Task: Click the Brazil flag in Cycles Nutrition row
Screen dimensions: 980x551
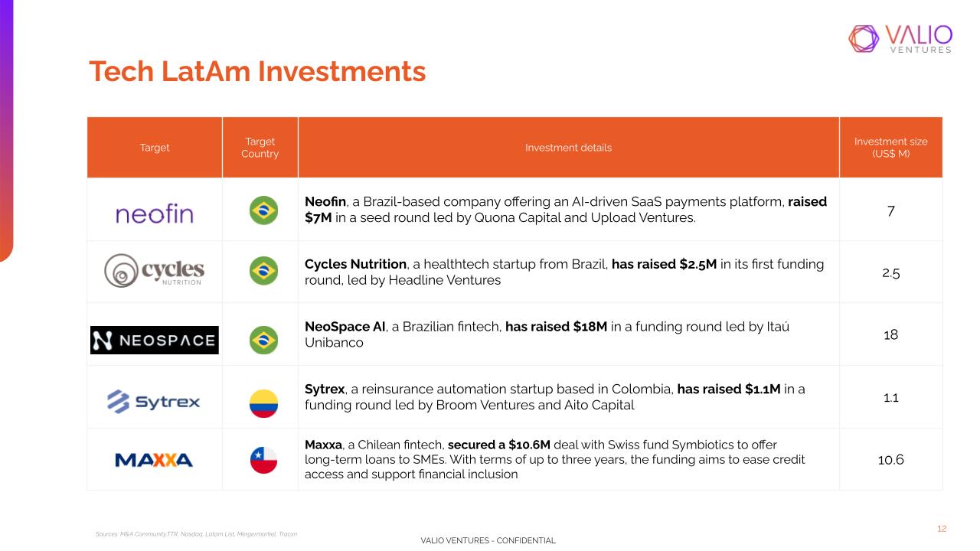Action: click(263, 271)
